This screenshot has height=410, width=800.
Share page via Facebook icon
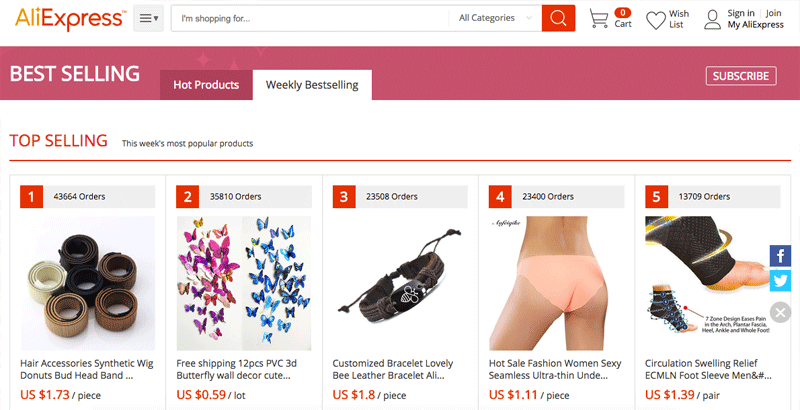click(780, 255)
